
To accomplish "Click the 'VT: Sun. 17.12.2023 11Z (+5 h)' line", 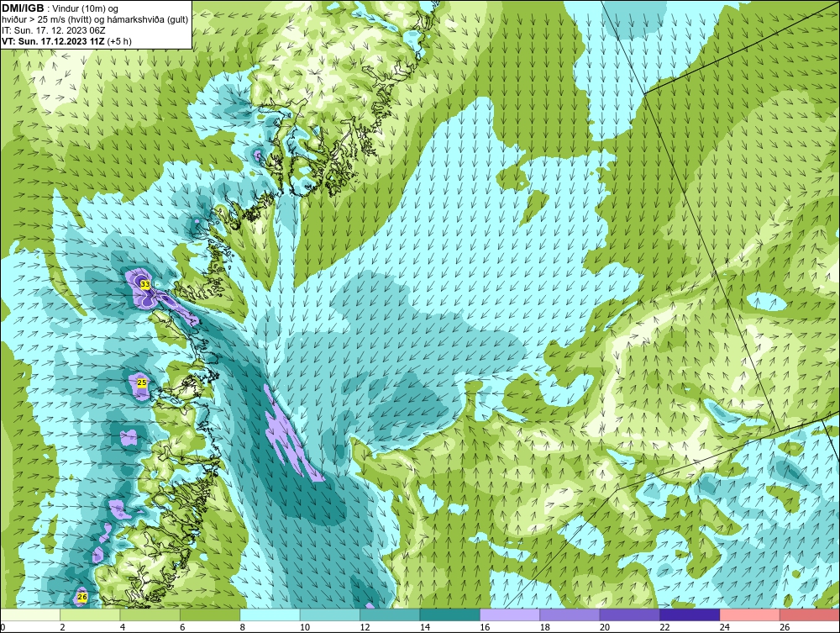I will pos(66,40).
